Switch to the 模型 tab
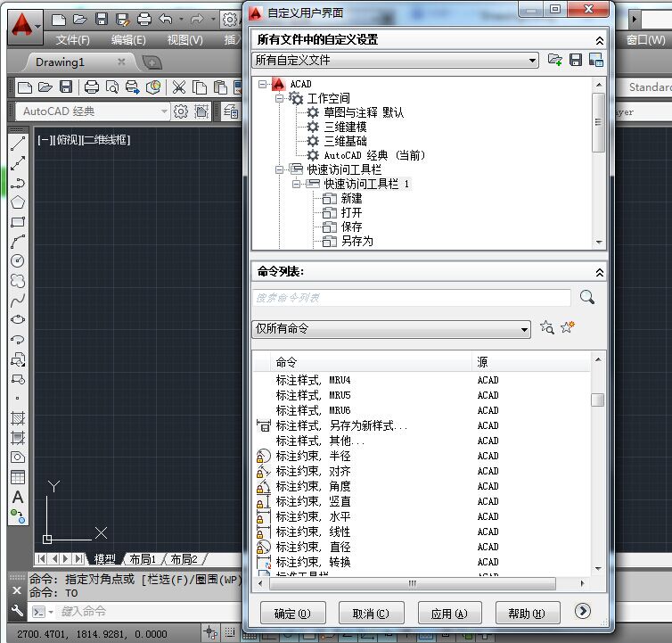Screen dimensions: 672x643 (104, 559)
